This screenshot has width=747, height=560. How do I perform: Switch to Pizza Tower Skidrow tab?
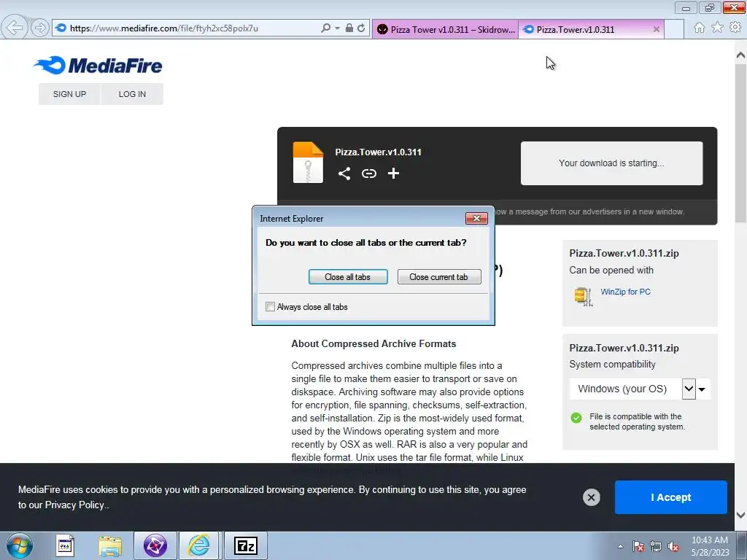[x=446, y=29]
